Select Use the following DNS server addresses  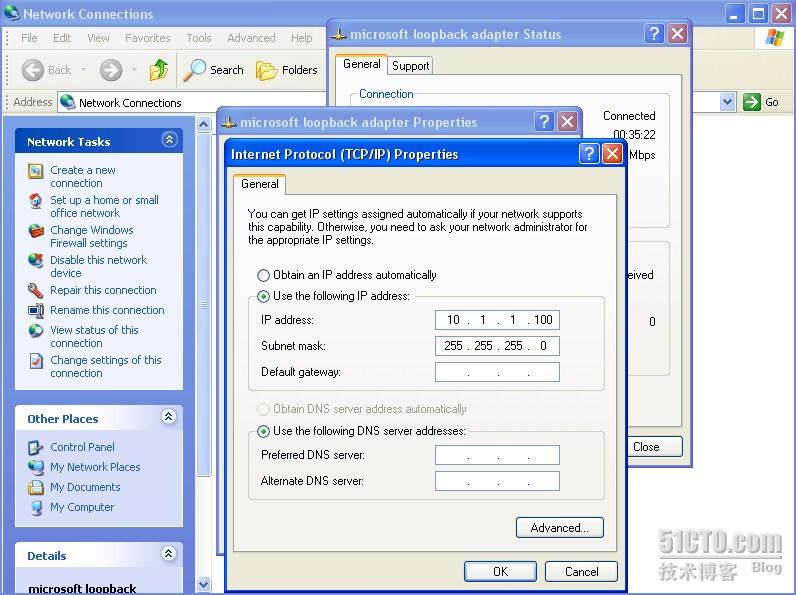[263, 431]
